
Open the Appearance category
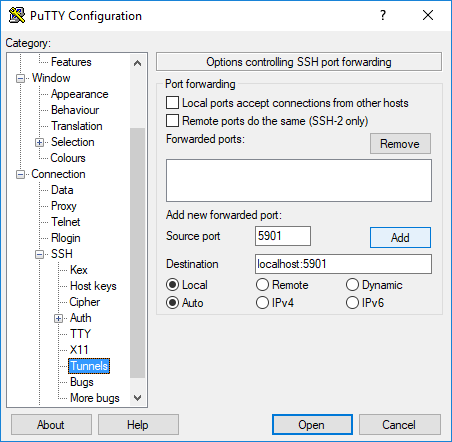point(80,94)
